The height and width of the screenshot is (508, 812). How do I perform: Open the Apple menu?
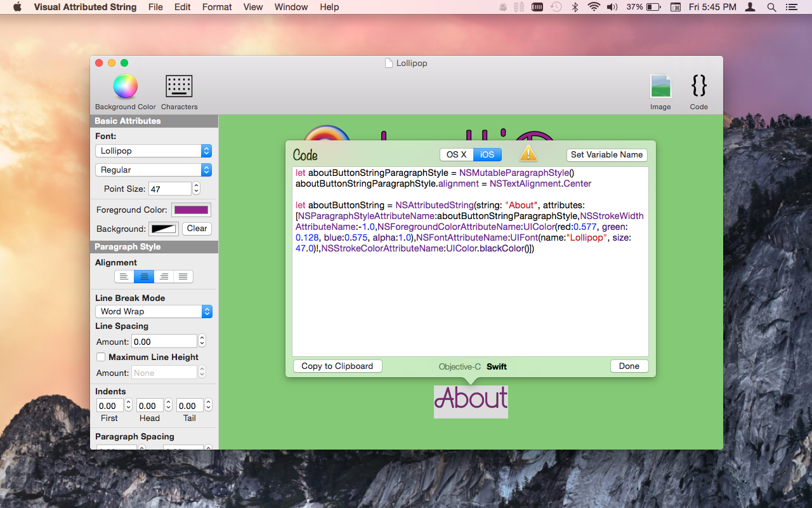[17, 7]
